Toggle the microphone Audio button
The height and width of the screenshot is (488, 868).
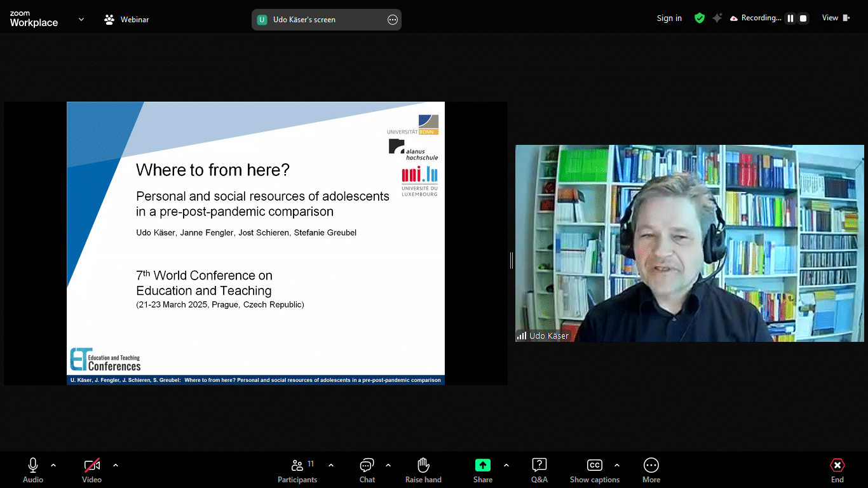(33, 470)
